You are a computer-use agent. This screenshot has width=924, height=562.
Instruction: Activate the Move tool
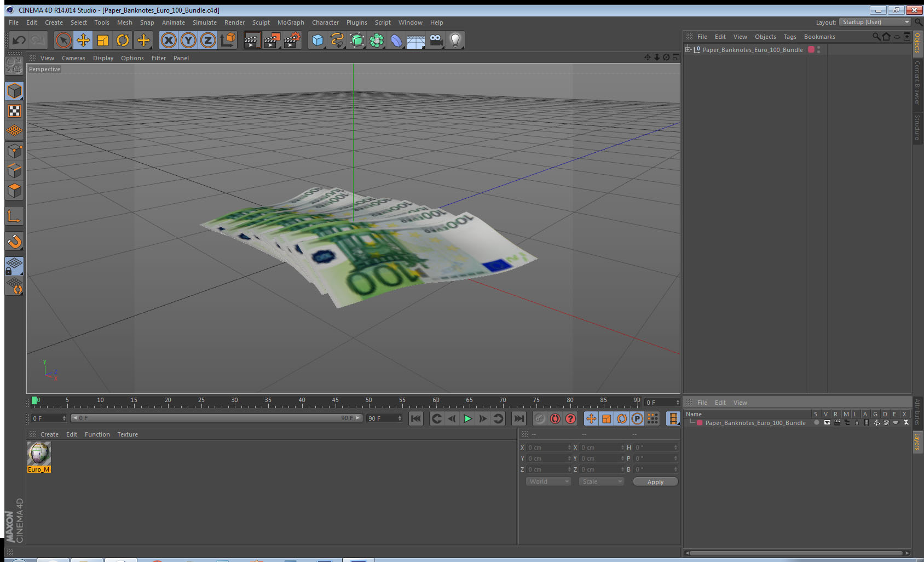point(83,40)
